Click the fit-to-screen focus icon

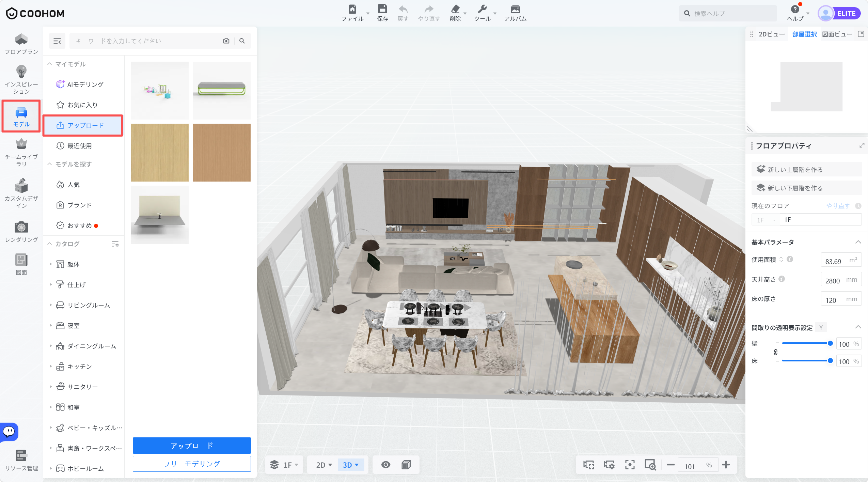coord(630,465)
